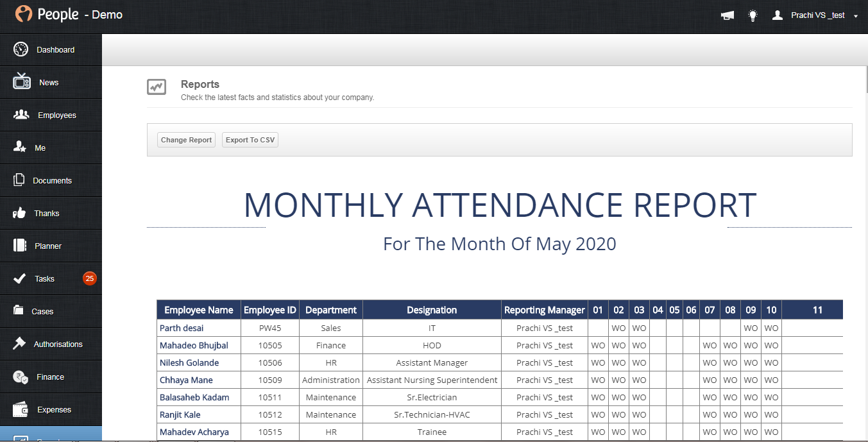Screen dimensions: 868x442
Task: Click the Sr.Electrician designation cell
Action: click(432, 397)
